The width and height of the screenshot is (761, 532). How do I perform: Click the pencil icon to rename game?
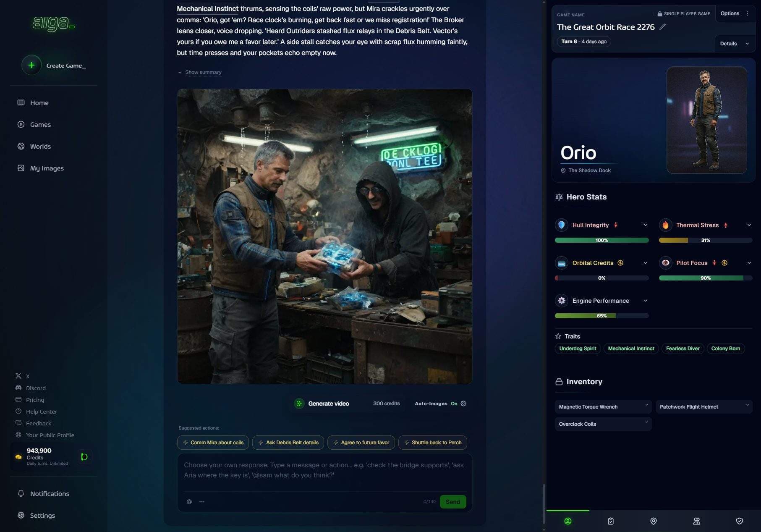click(x=662, y=27)
